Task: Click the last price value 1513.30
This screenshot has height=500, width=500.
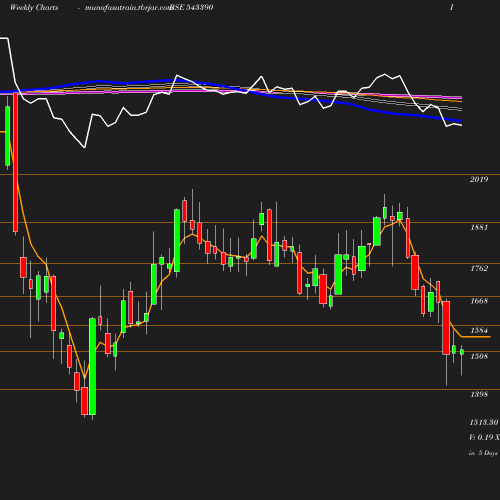Action: (x=484, y=422)
